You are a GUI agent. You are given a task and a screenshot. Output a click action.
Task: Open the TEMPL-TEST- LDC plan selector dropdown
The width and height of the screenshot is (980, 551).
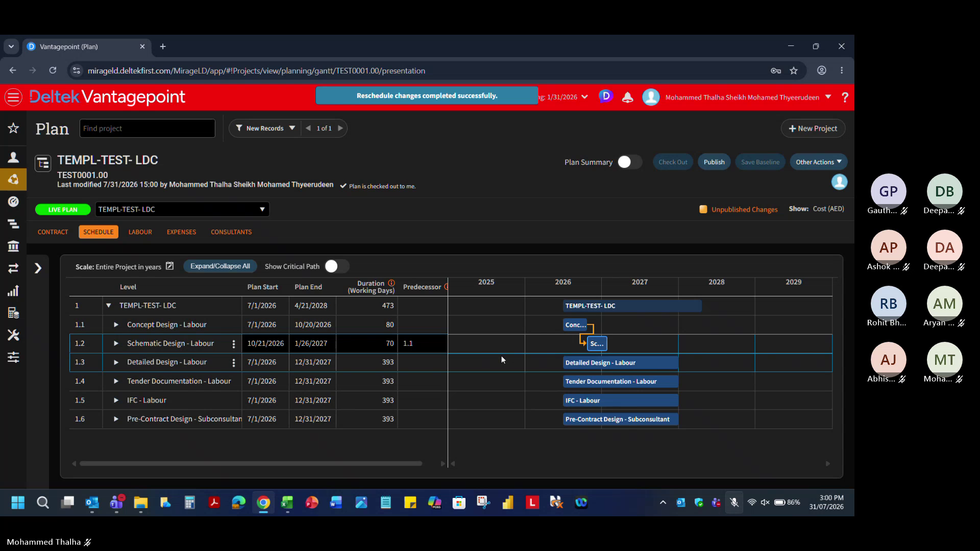[182, 209]
